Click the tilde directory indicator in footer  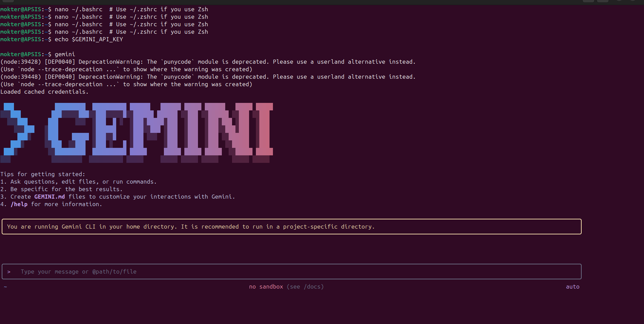pos(5,287)
